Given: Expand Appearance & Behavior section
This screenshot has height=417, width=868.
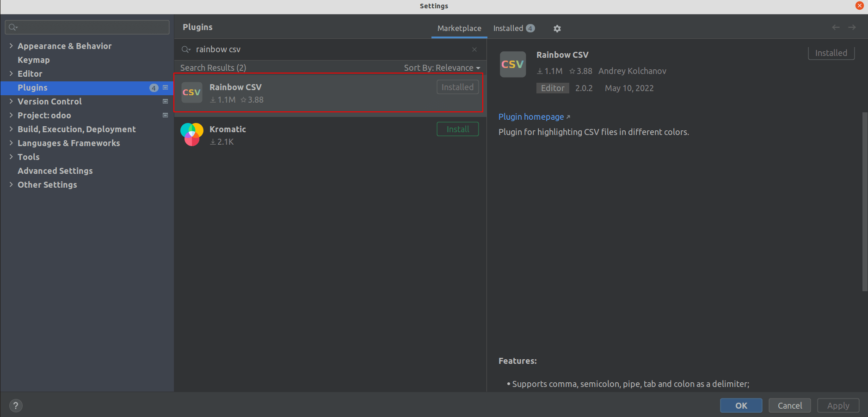Looking at the screenshot, I should point(11,46).
